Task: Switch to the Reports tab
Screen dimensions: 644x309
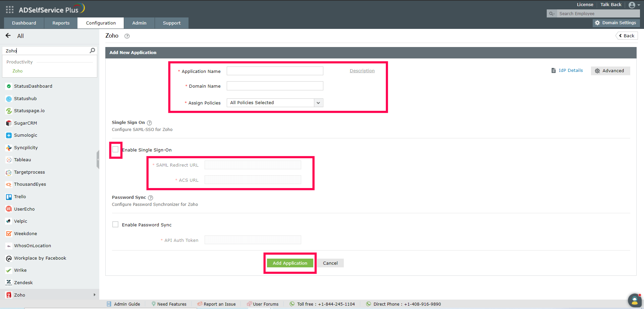Action: tap(61, 23)
